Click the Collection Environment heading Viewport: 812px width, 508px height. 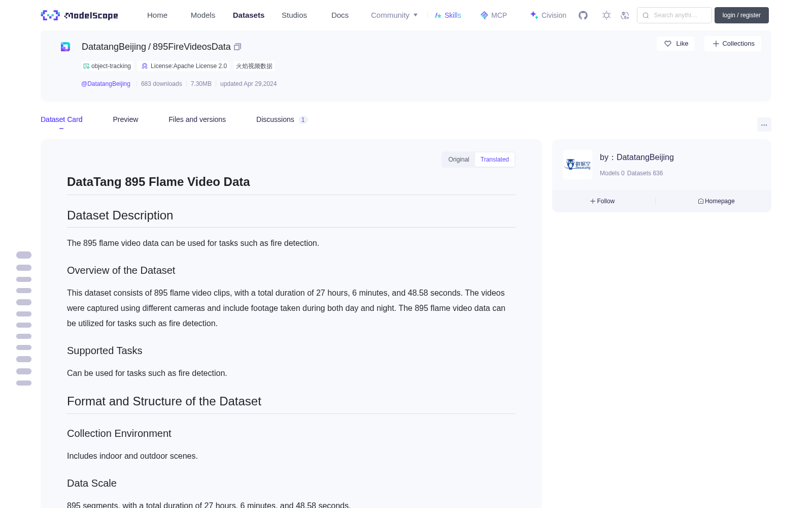click(x=119, y=434)
